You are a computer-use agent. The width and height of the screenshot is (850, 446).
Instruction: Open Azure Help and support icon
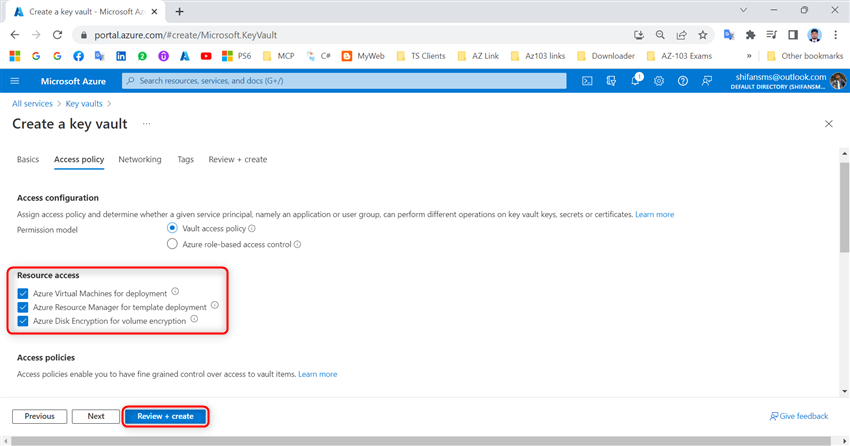click(x=682, y=81)
